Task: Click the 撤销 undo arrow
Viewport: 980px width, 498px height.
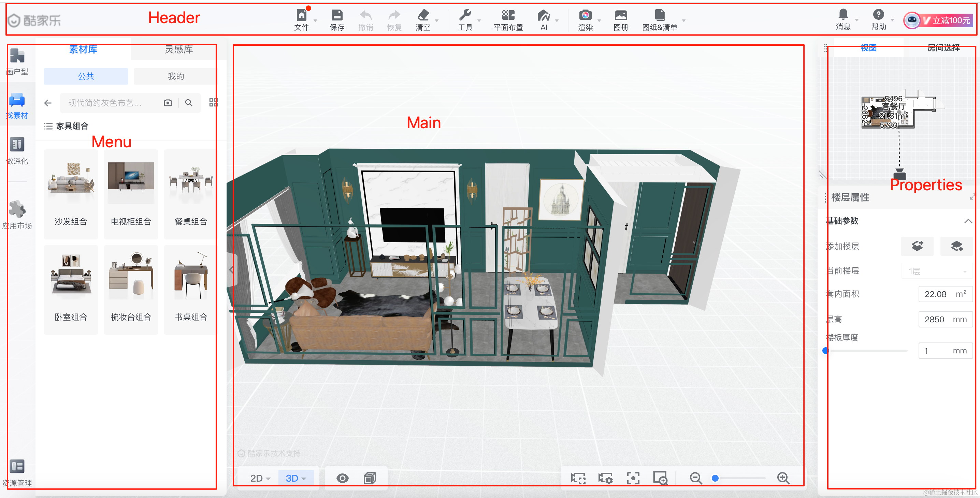Action: 365,16
